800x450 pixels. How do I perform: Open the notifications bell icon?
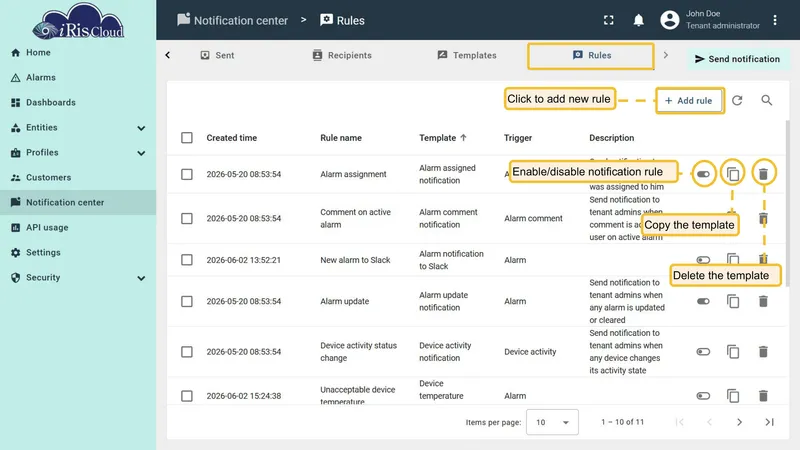pyautogui.click(x=638, y=20)
